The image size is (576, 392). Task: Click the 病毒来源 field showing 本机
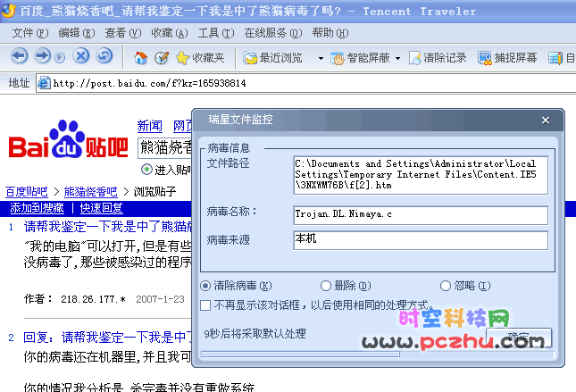(x=421, y=240)
